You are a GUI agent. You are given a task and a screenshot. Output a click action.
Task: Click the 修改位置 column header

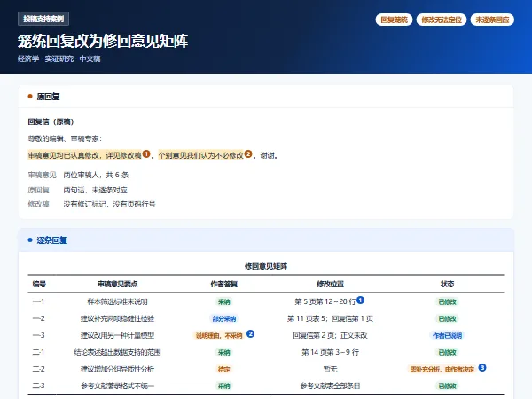coord(330,284)
